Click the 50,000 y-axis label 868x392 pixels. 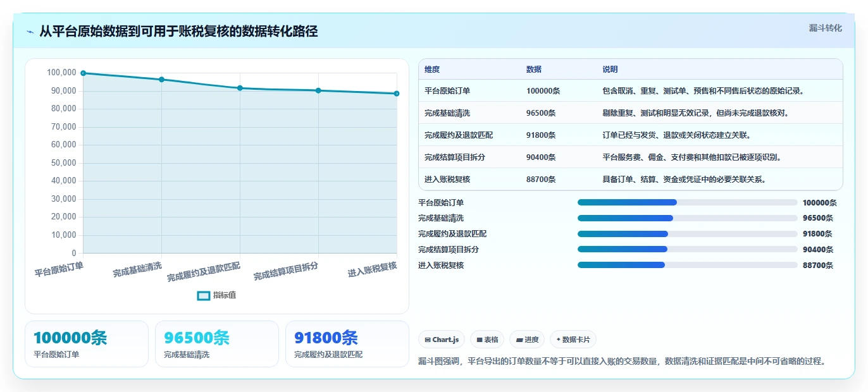[63, 163]
